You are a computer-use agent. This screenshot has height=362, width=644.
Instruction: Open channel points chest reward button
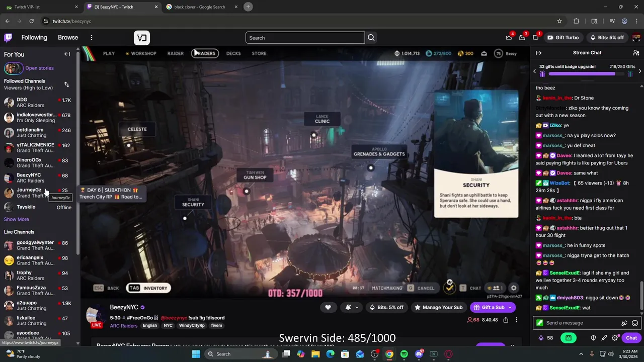tap(568, 338)
